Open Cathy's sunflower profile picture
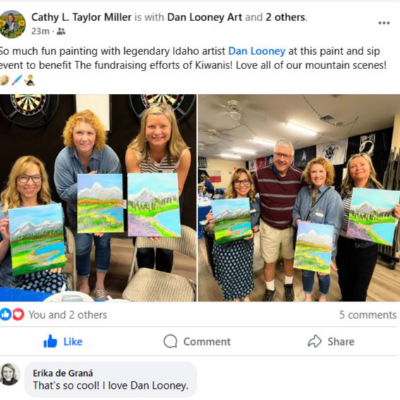The height and width of the screenshot is (400, 400). 13,24
